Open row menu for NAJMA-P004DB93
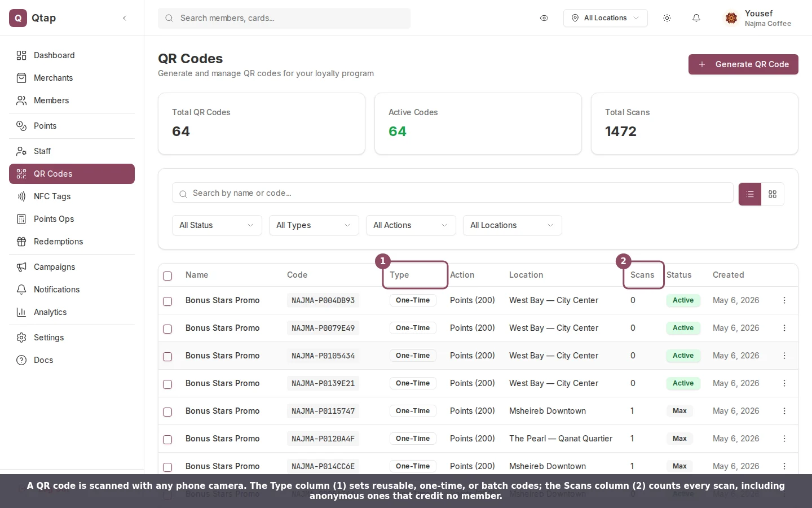The image size is (812, 508). [x=784, y=300]
